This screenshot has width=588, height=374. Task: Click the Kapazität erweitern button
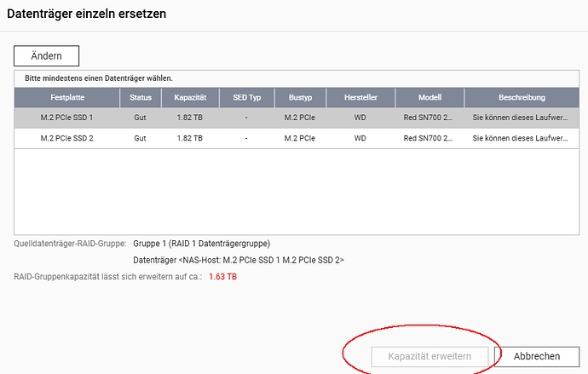[x=429, y=356]
